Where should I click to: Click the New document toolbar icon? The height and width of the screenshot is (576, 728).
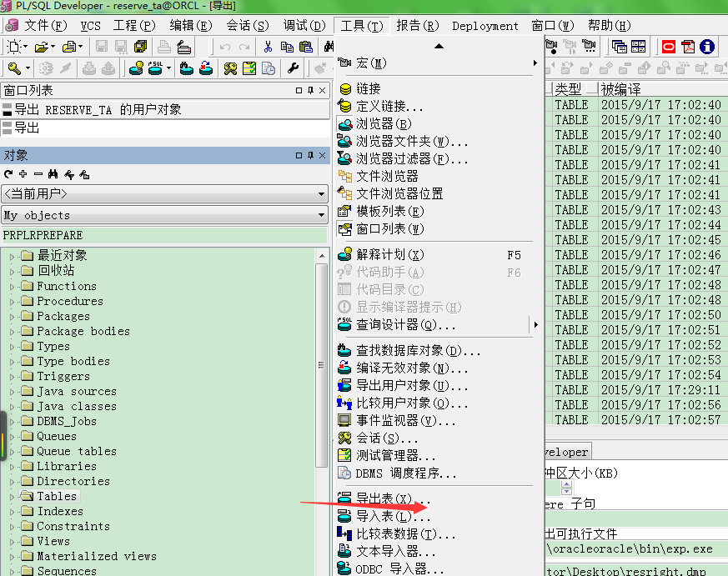[14, 47]
